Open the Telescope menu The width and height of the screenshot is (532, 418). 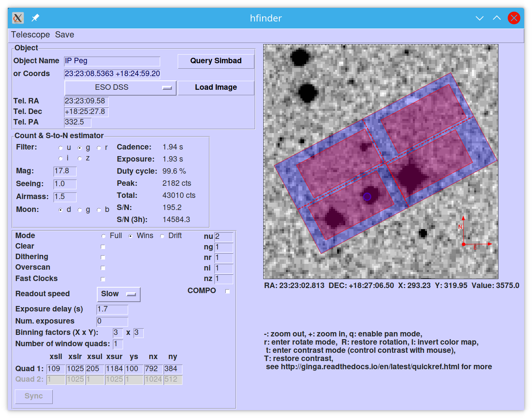tap(30, 35)
